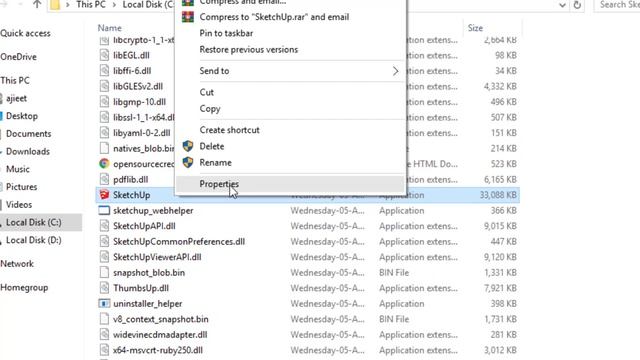Click This PC in the address path

[91, 5]
